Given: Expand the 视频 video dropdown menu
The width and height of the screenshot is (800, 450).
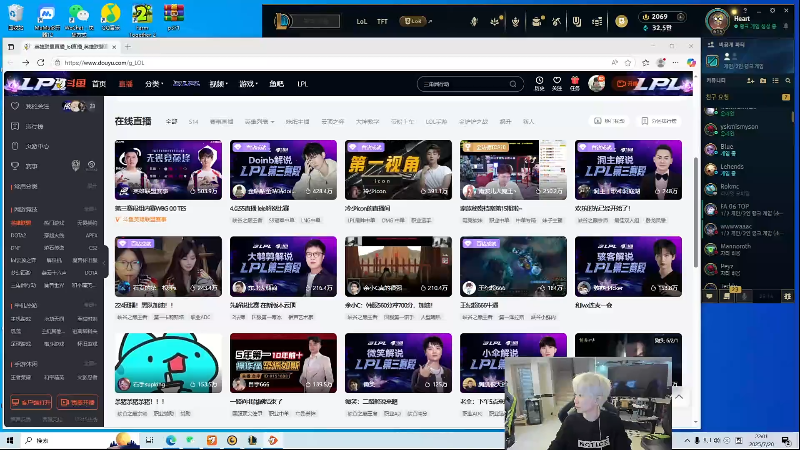Looking at the screenshot, I should pyautogui.click(x=218, y=84).
